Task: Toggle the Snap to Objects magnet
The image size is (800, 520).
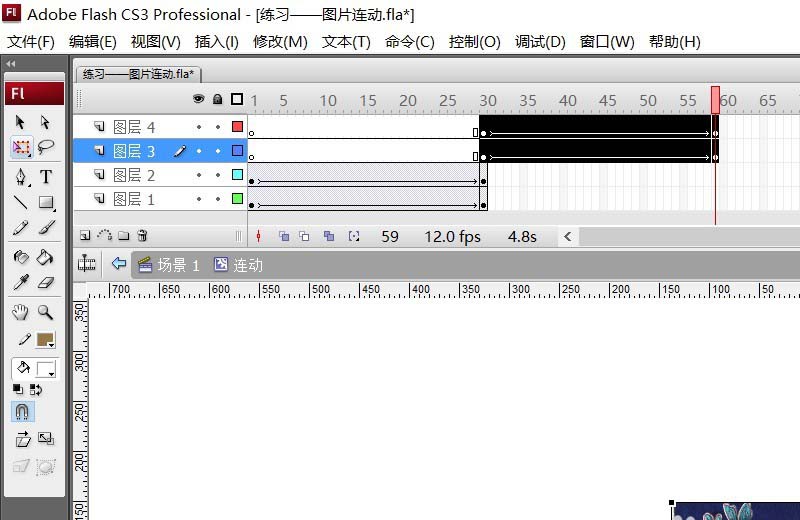Action: point(22,411)
